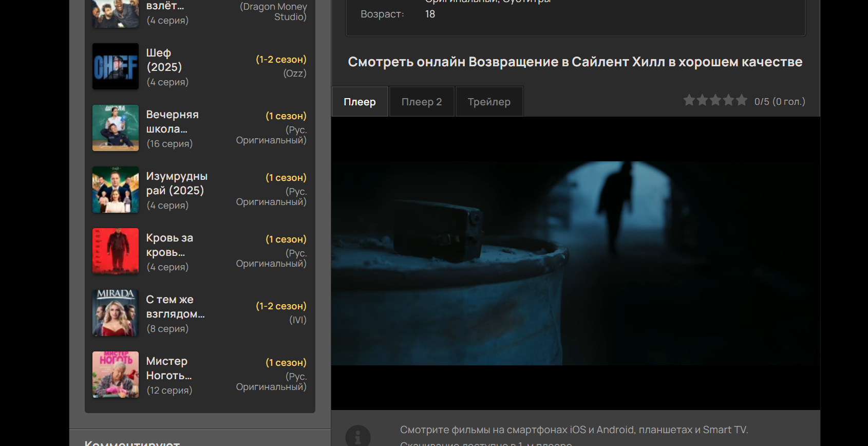Image resolution: width=868 pixels, height=446 pixels.
Task: Open the Вечерняя школа title link
Action: click(x=173, y=122)
